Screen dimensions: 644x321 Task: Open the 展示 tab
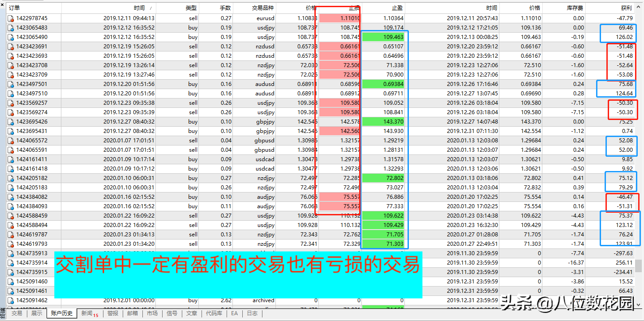point(37,313)
